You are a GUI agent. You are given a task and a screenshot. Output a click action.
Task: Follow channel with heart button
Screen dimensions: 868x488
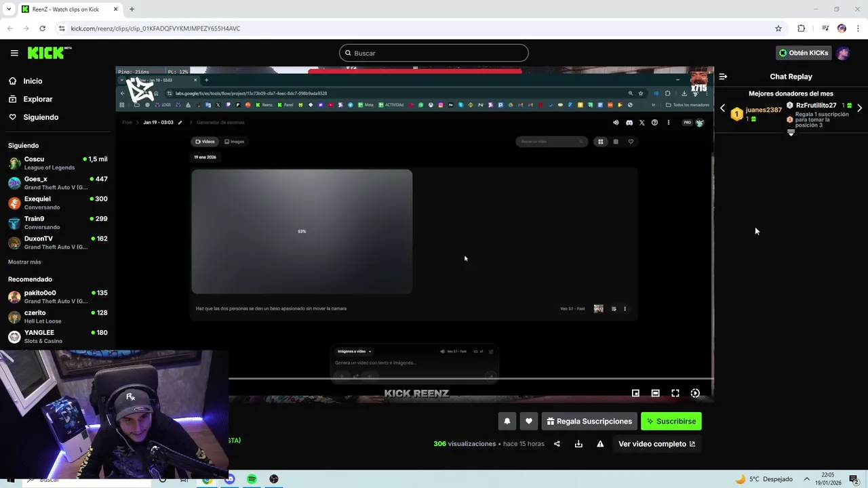tap(529, 421)
